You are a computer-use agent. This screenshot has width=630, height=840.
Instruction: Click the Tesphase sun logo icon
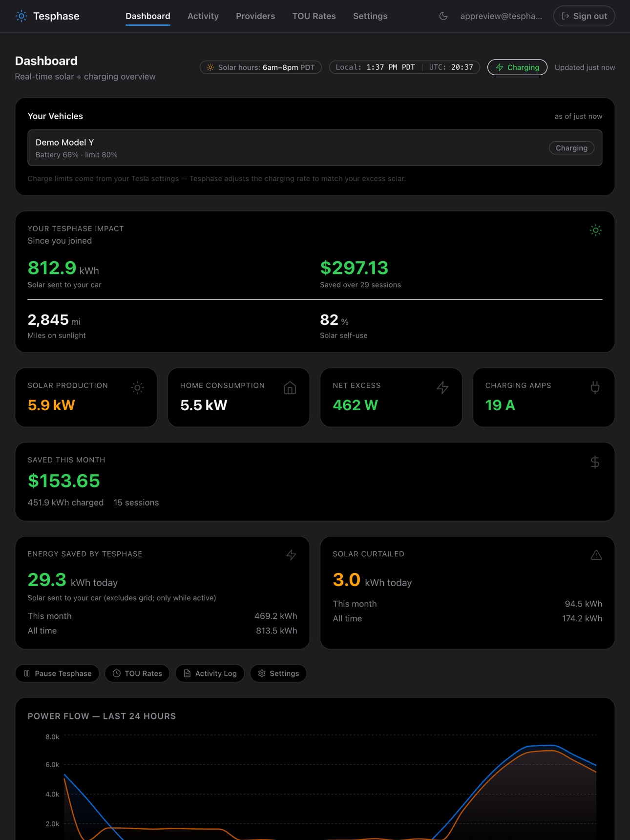[x=21, y=16]
